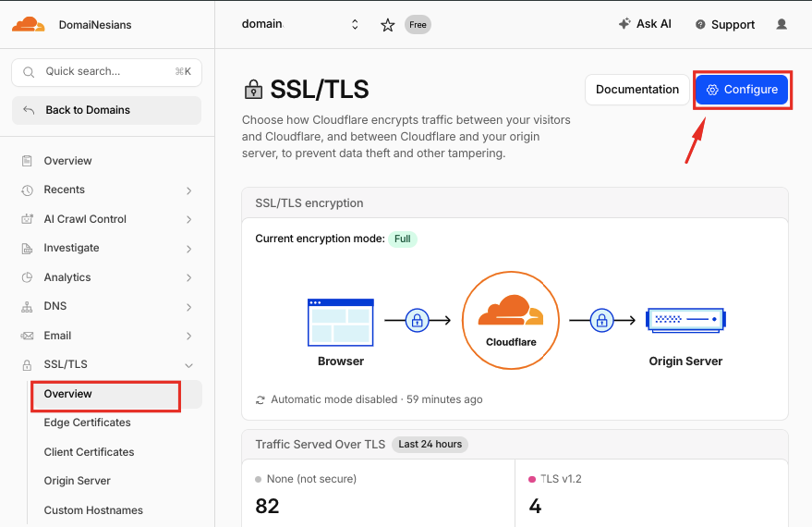Click the padlock icon beside SSL/TLS heading
The width and height of the screenshot is (812, 527).
click(253, 89)
